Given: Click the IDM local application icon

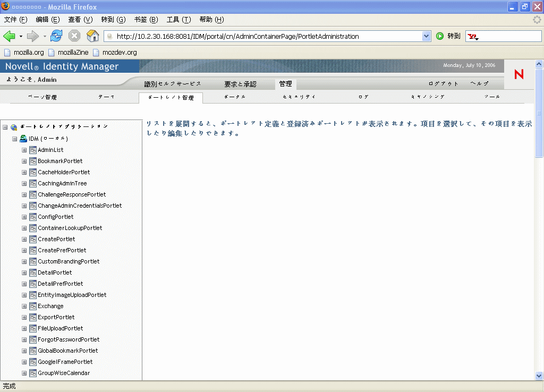Looking at the screenshot, I should pyautogui.click(x=23, y=139).
